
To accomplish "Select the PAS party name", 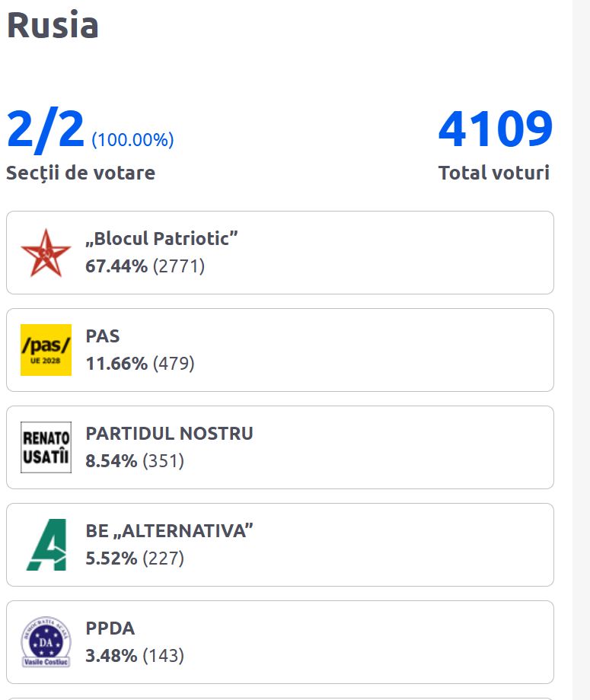I will click(103, 336).
